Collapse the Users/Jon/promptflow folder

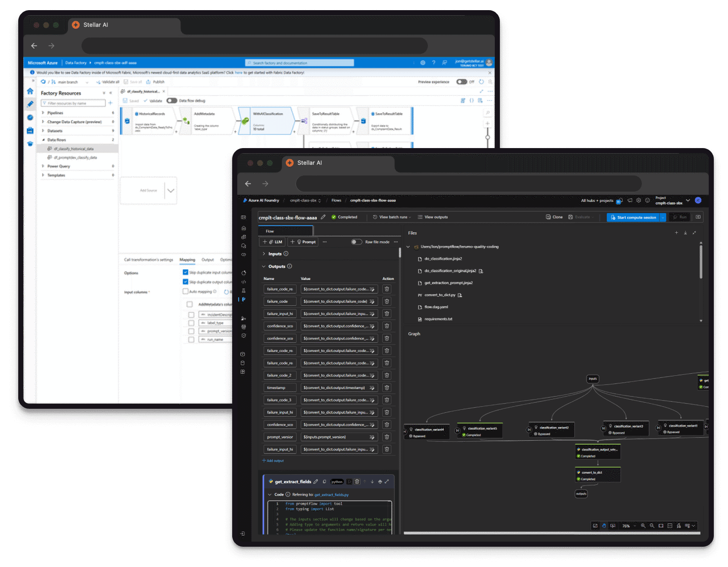408,247
